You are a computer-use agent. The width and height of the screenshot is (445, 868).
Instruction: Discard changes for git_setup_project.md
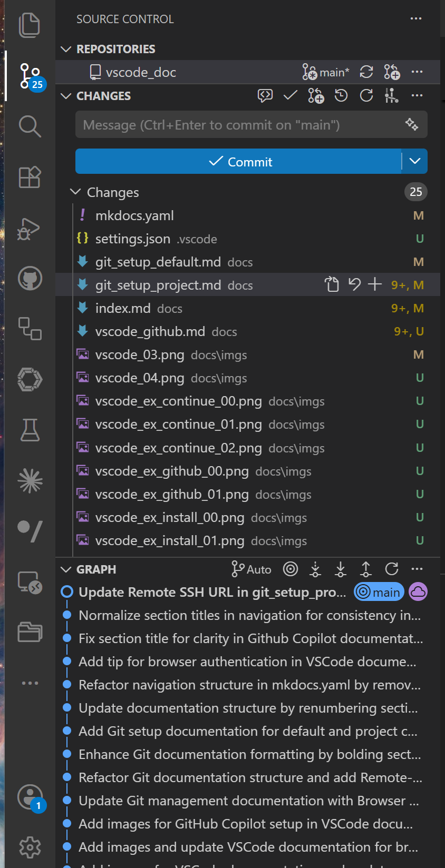354,284
